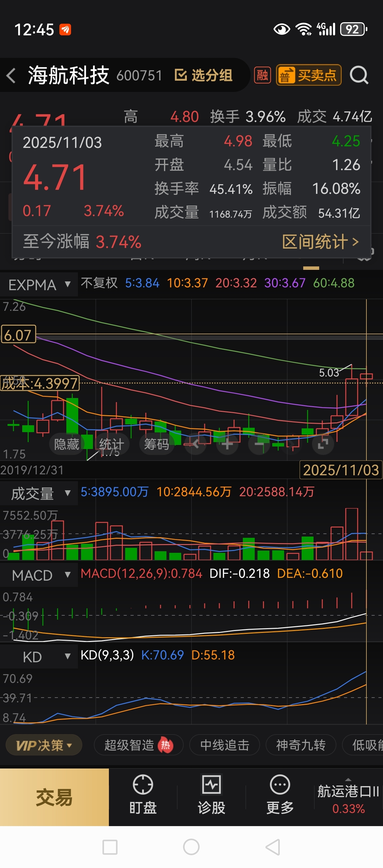Open EXPMA indicator dropdown

(39, 285)
